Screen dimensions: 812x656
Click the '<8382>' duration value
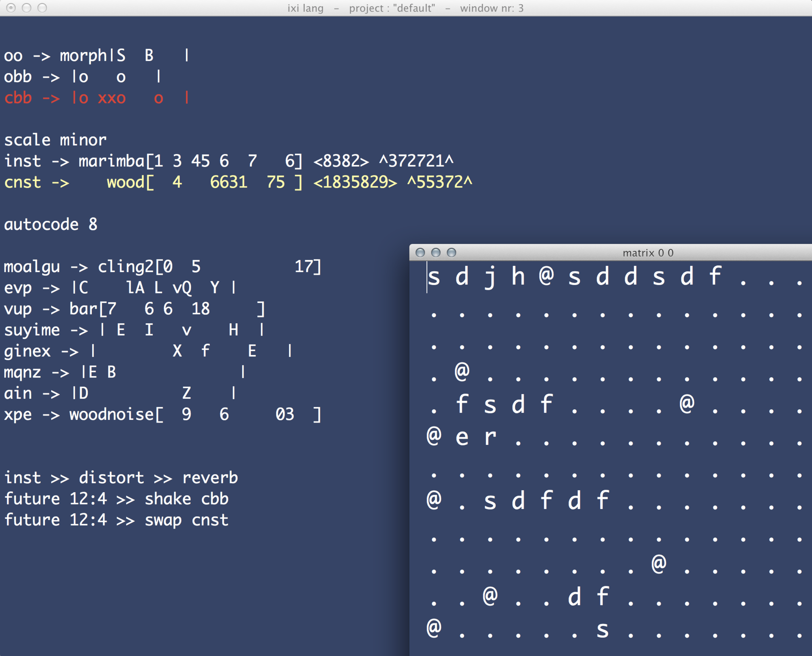[x=341, y=161]
